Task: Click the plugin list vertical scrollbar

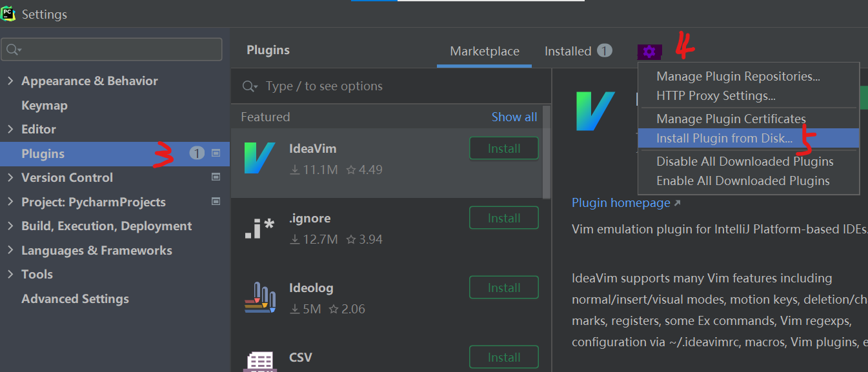Action: click(547, 152)
